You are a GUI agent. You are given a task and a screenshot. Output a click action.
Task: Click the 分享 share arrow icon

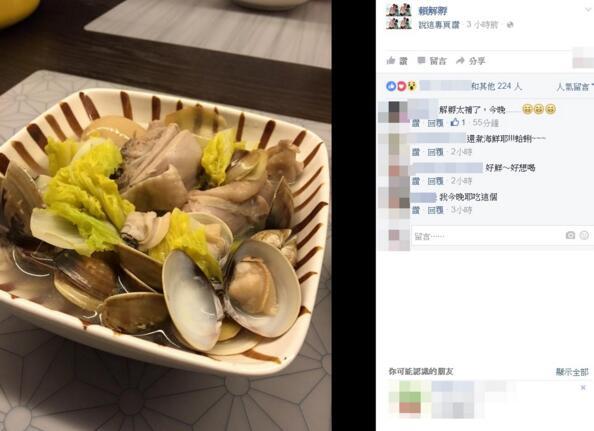460,61
